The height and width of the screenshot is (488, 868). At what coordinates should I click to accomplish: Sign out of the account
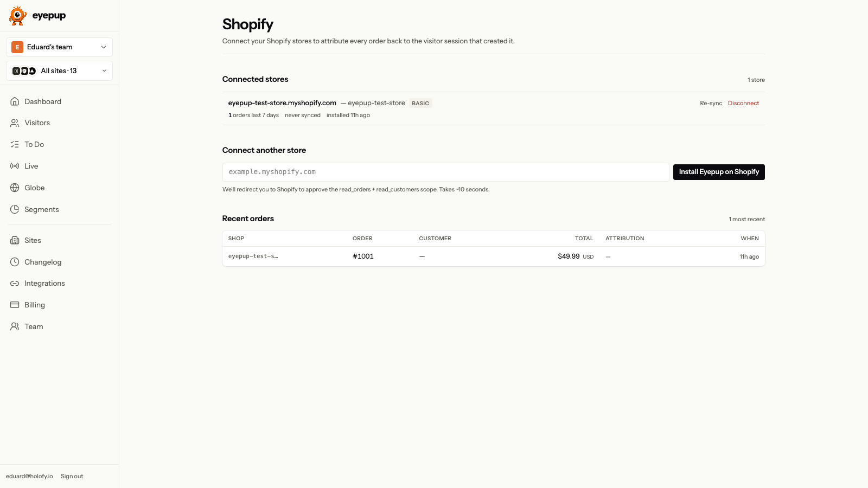(x=72, y=476)
